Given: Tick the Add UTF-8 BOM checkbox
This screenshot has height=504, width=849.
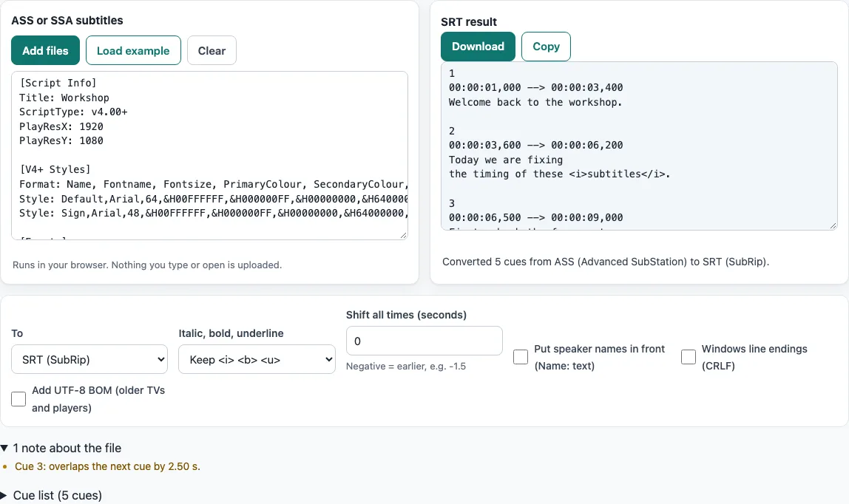Looking at the screenshot, I should tap(18, 399).
